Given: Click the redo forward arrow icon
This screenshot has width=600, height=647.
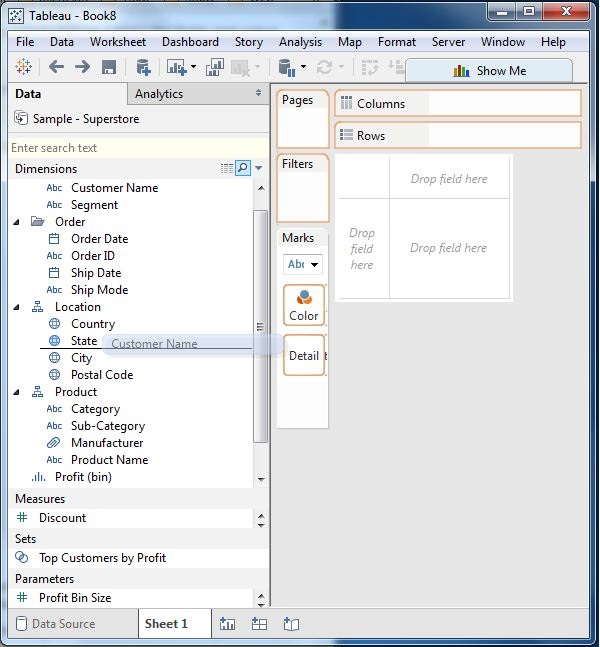Looking at the screenshot, I should tap(83, 66).
